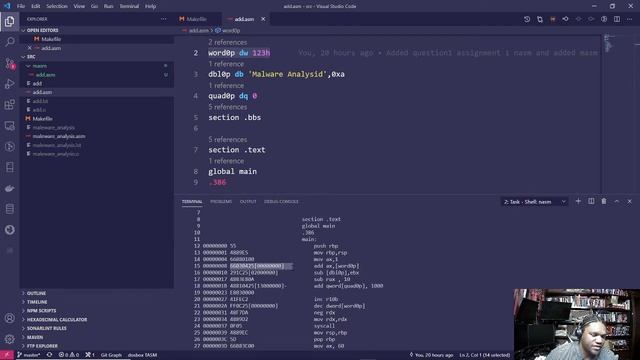The height and width of the screenshot is (360, 640).
Task: Open the File menu
Action: pos(21,6)
